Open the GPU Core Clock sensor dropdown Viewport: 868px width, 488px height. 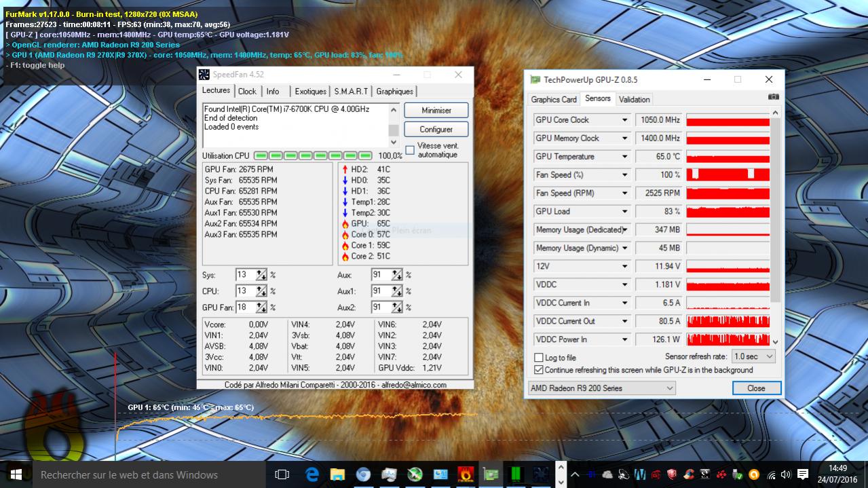pos(624,120)
